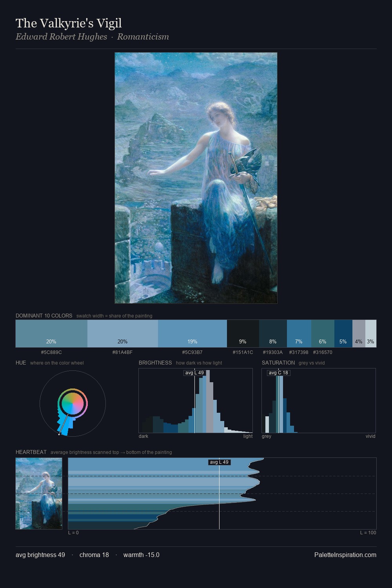Click the "avg L 49" label in Brightness histogram
Screen dimensions: 392x588
point(195,373)
